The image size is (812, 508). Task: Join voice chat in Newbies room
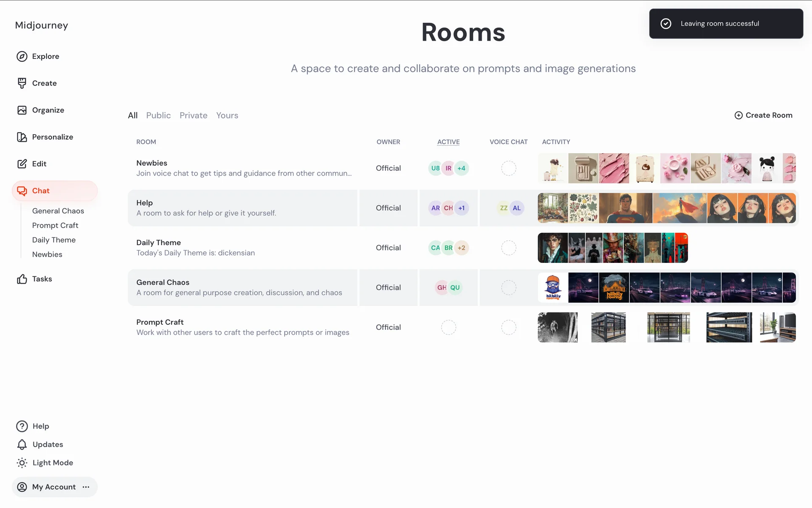pyautogui.click(x=508, y=168)
